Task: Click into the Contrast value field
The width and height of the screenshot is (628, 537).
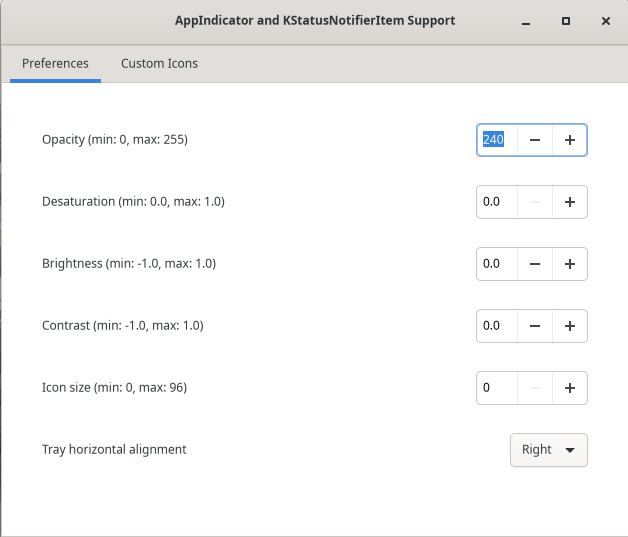Action: [x=497, y=326]
